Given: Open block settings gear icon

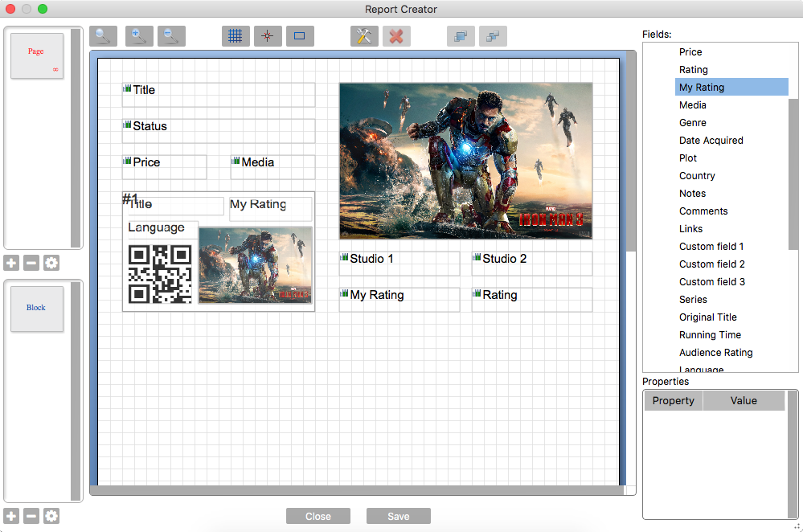Looking at the screenshot, I should [51, 516].
